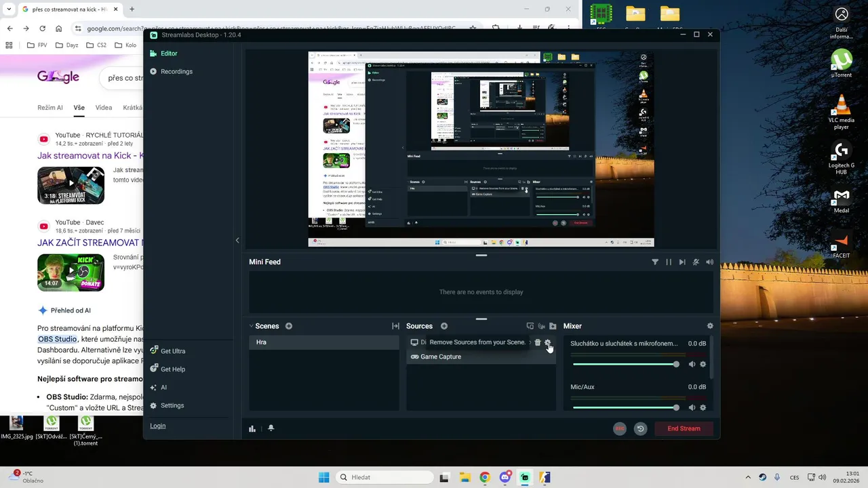The width and height of the screenshot is (868, 488).
Task: Open Recordings in Streamlabs sidebar
Action: (171, 71)
